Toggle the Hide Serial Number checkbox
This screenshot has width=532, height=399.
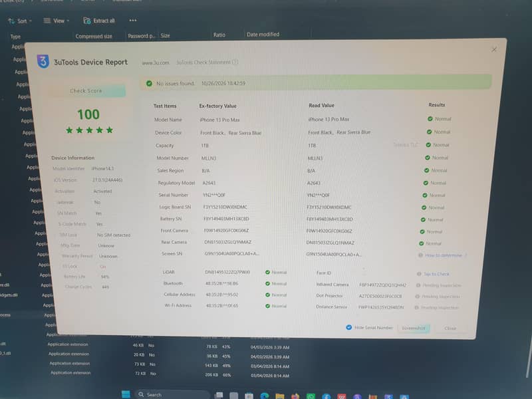tap(348, 327)
